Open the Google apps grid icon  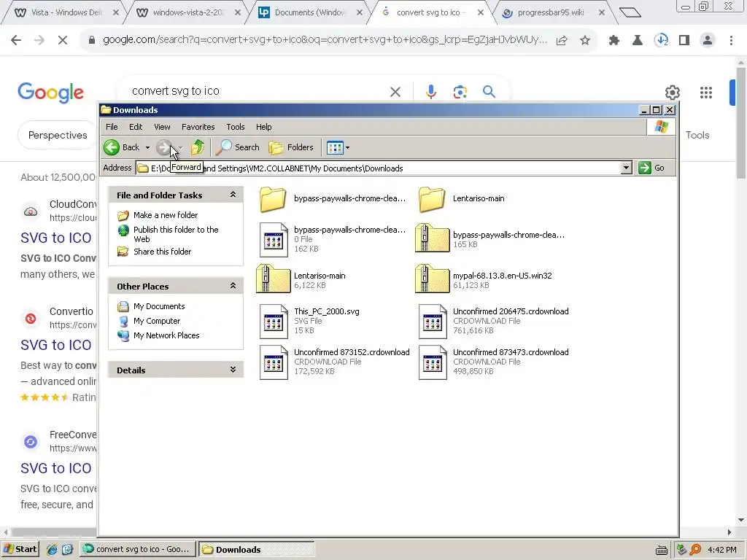click(705, 93)
